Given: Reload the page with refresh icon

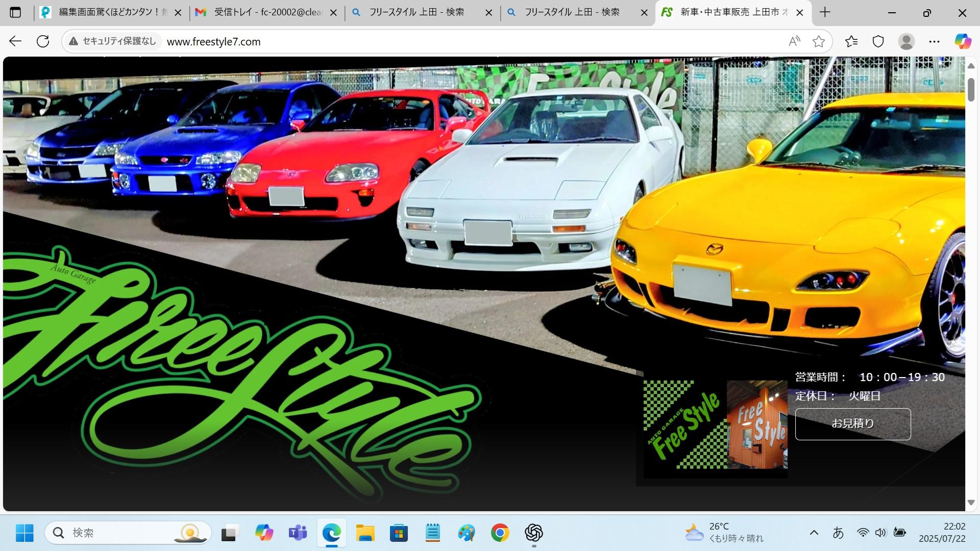Looking at the screenshot, I should pyautogui.click(x=43, y=41).
